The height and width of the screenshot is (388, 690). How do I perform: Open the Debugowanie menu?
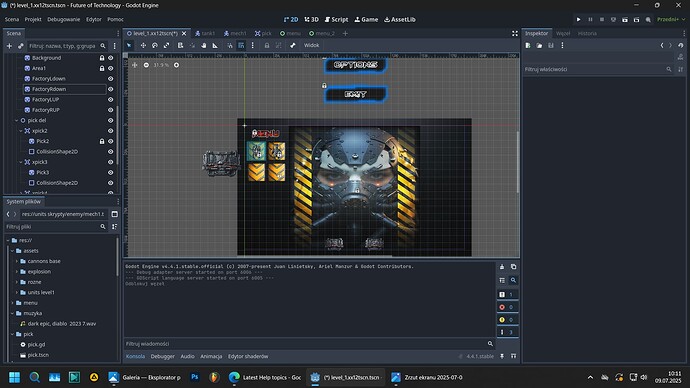[64, 19]
